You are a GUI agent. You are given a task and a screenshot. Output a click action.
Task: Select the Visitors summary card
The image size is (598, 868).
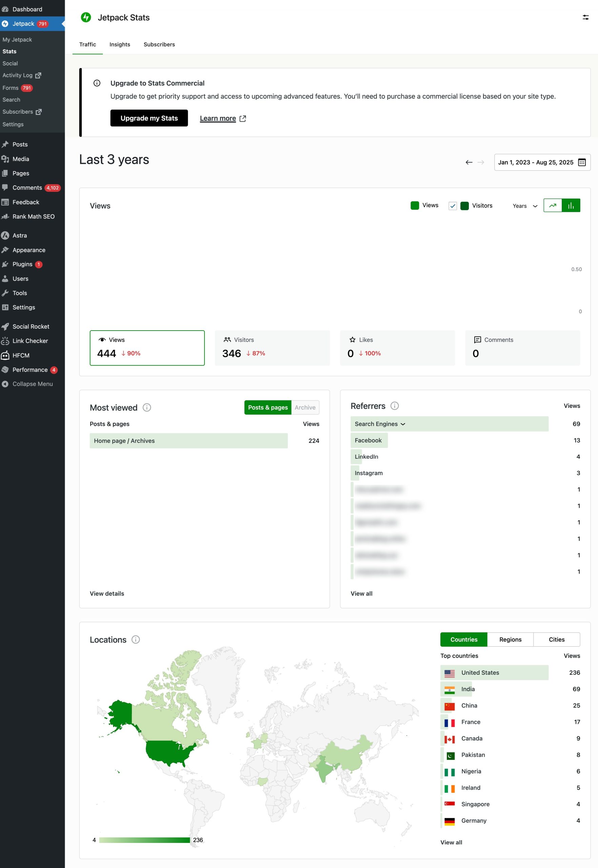[273, 348]
